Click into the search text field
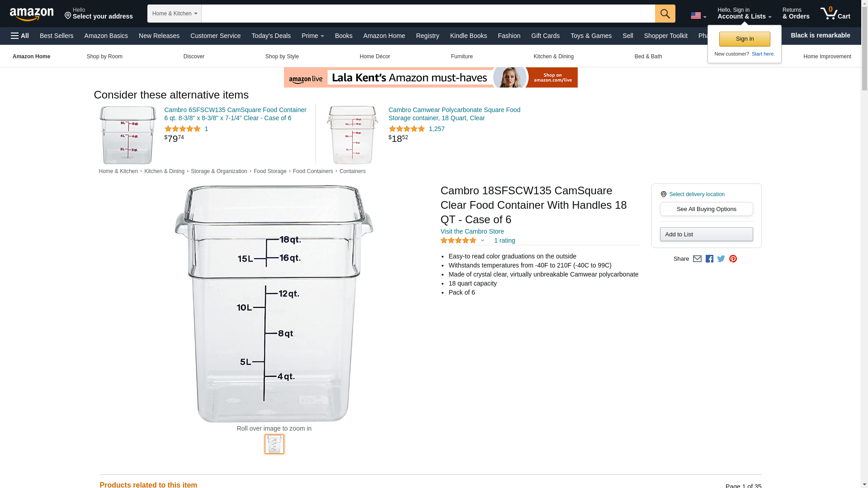The height and width of the screenshot is (488, 868). [428, 14]
